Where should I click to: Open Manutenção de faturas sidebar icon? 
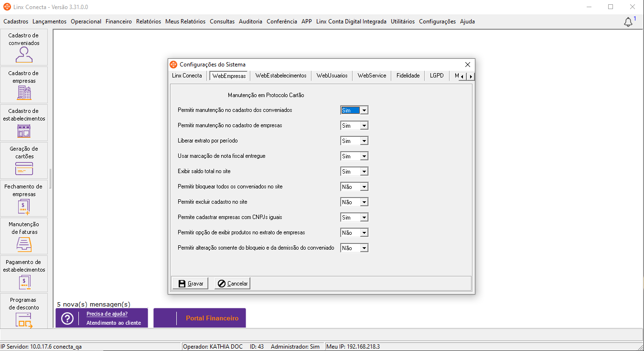click(x=24, y=236)
